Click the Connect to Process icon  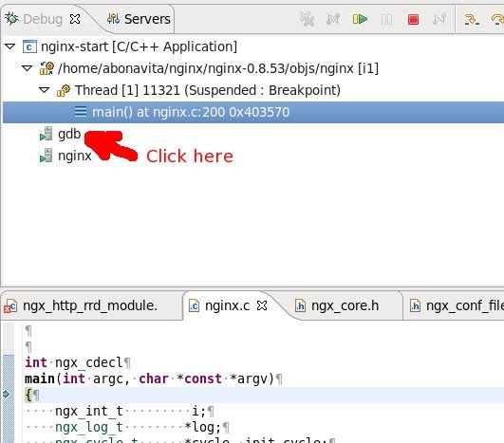[333, 19]
